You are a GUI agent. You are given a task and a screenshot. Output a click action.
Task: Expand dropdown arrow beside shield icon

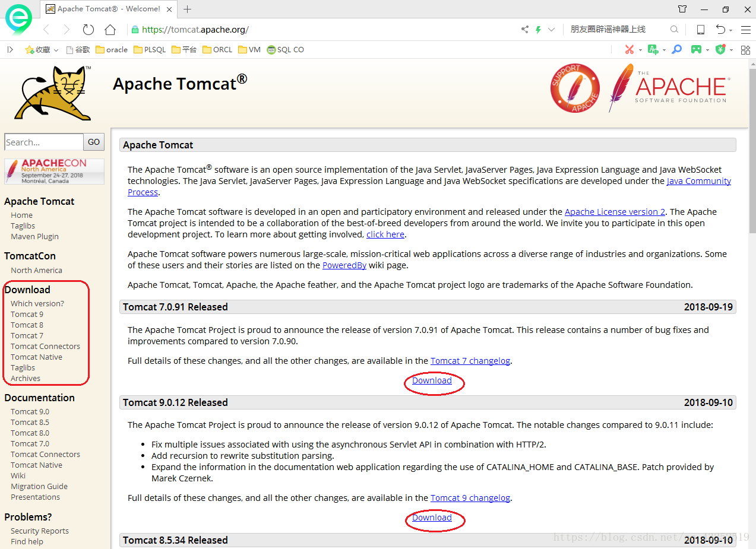[x=731, y=50]
